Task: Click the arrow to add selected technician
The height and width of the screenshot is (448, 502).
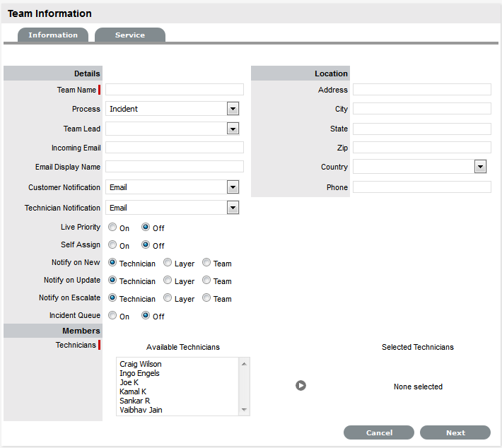Action: (300, 386)
